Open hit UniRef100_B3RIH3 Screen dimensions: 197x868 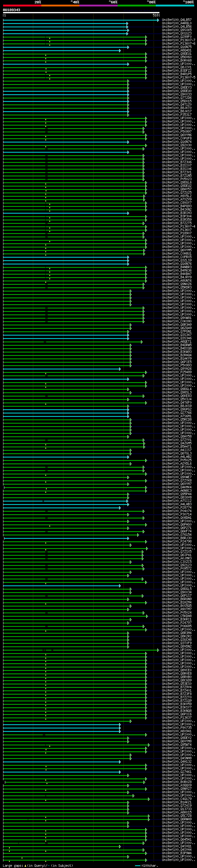[x=177, y=213]
